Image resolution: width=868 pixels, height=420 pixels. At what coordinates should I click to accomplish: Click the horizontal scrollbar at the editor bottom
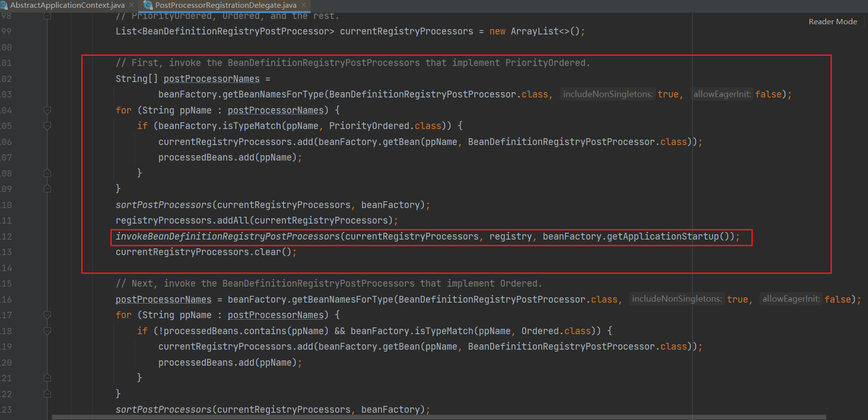[439, 417]
